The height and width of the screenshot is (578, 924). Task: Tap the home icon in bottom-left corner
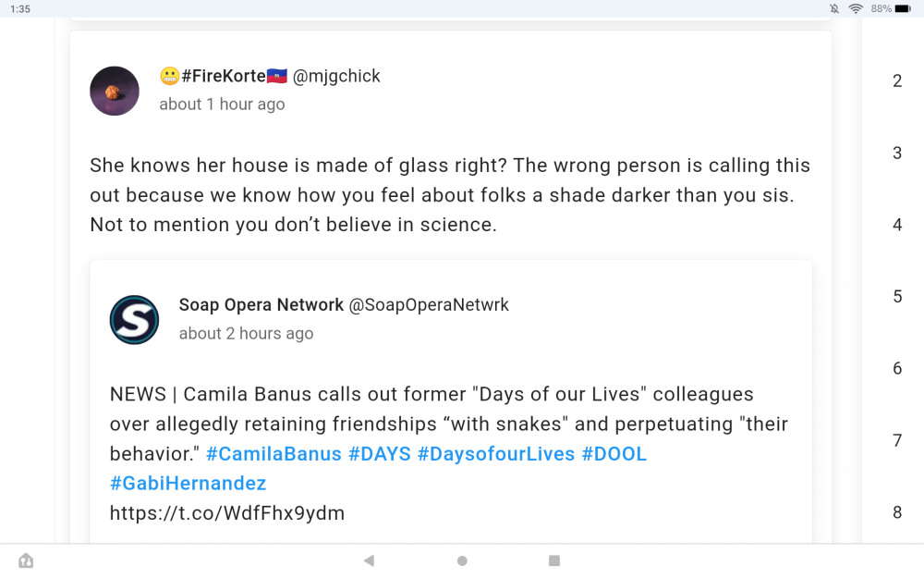tap(26, 560)
